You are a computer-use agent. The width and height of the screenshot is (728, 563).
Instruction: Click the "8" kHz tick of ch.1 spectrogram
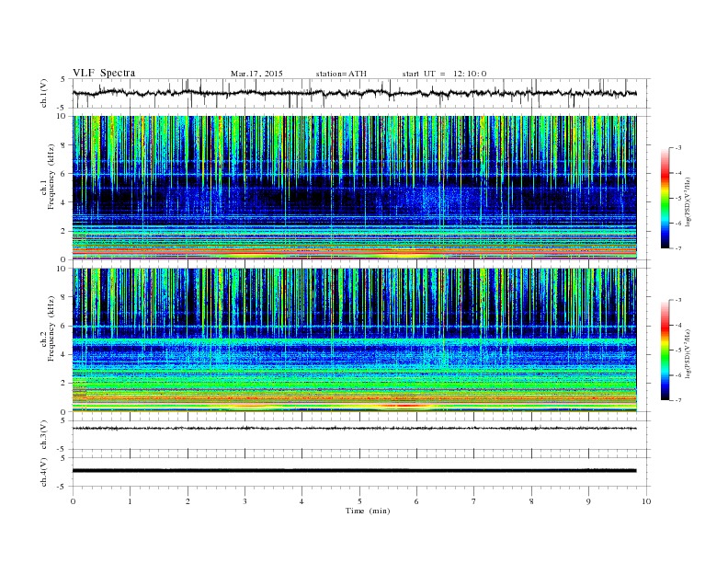pyautogui.click(x=63, y=145)
